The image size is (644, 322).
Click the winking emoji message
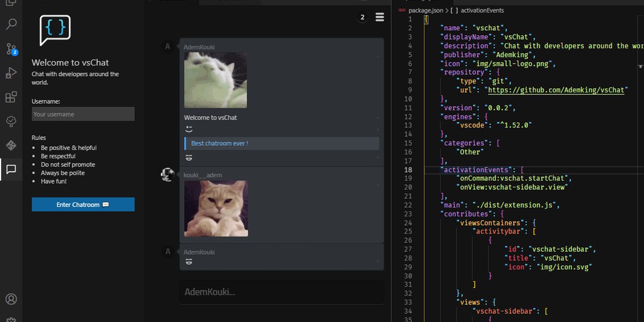click(x=189, y=130)
